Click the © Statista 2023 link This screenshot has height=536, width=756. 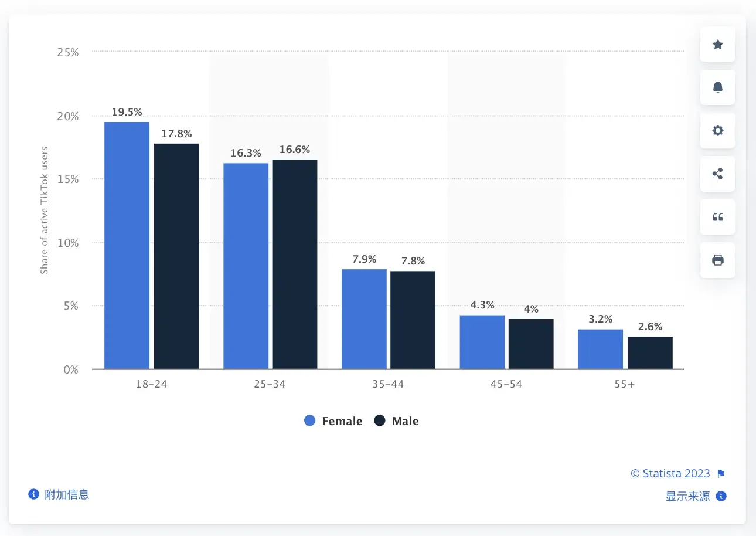(x=670, y=474)
